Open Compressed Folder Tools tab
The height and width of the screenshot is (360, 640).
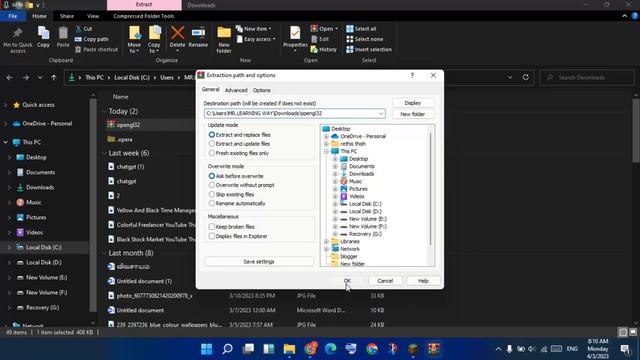[144, 16]
